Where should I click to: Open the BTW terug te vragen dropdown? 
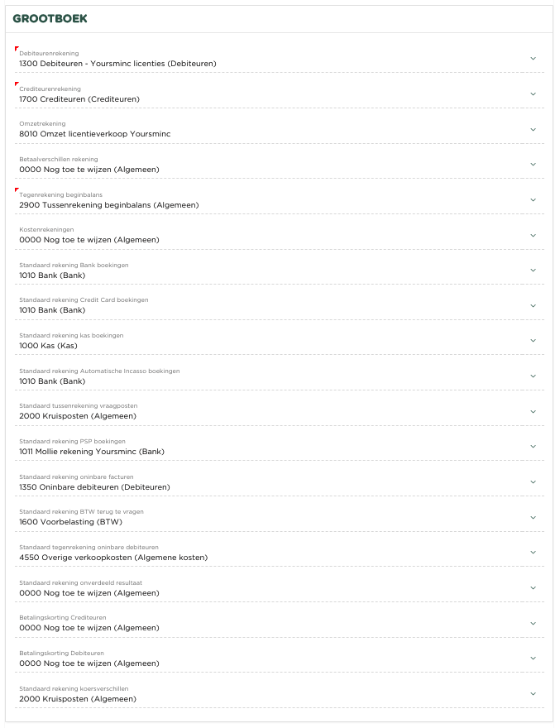tap(533, 518)
